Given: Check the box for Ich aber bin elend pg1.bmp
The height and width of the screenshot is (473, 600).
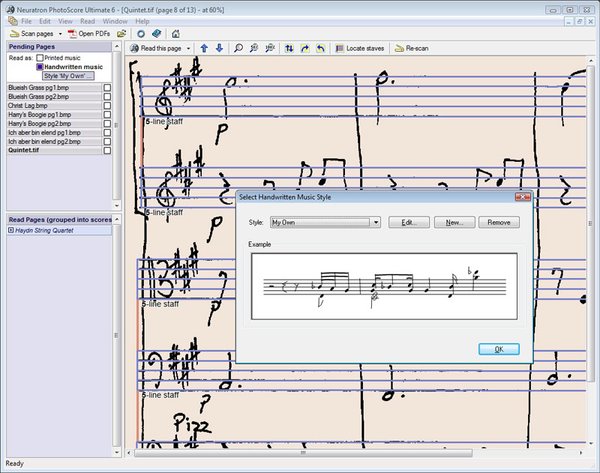Looking at the screenshot, I should 107,132.
